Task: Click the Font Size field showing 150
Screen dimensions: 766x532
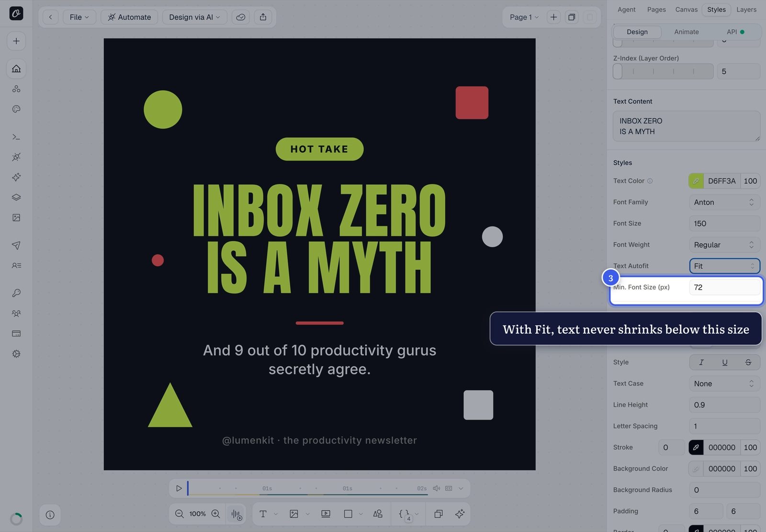Action: 724,224
